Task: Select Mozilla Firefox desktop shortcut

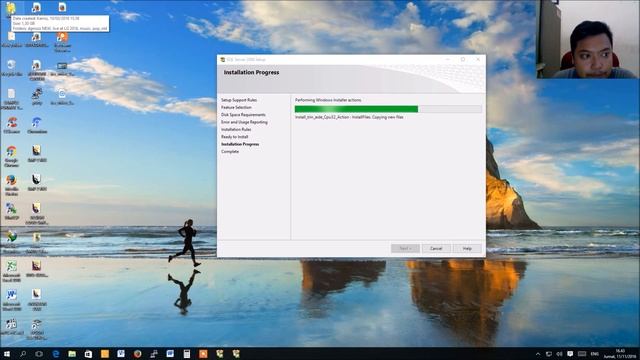Action: click(11, 185)
